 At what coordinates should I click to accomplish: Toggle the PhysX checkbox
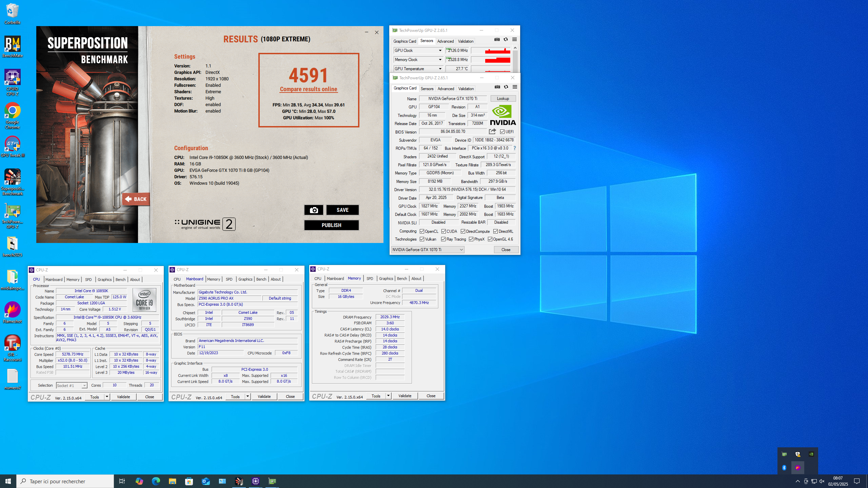click(471, 239)
